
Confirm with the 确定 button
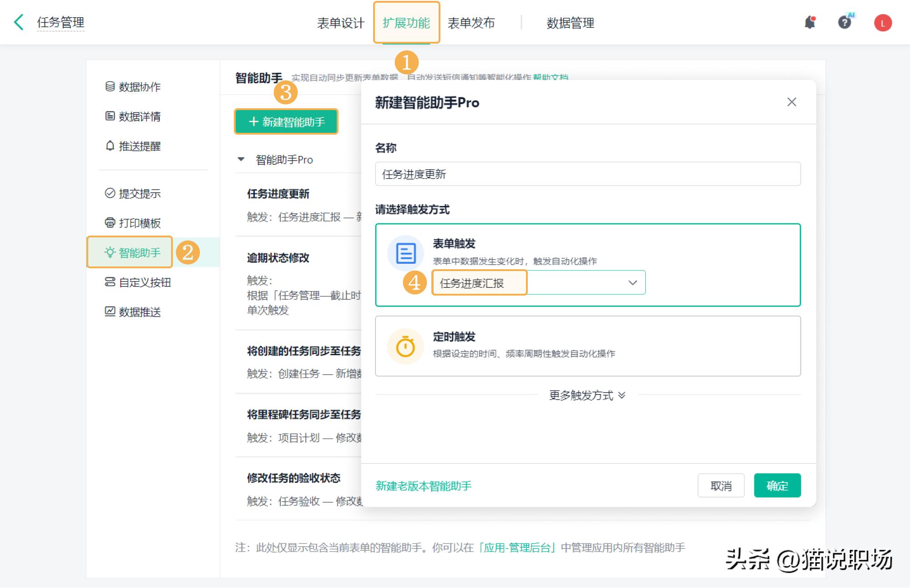tap(777, 486)
